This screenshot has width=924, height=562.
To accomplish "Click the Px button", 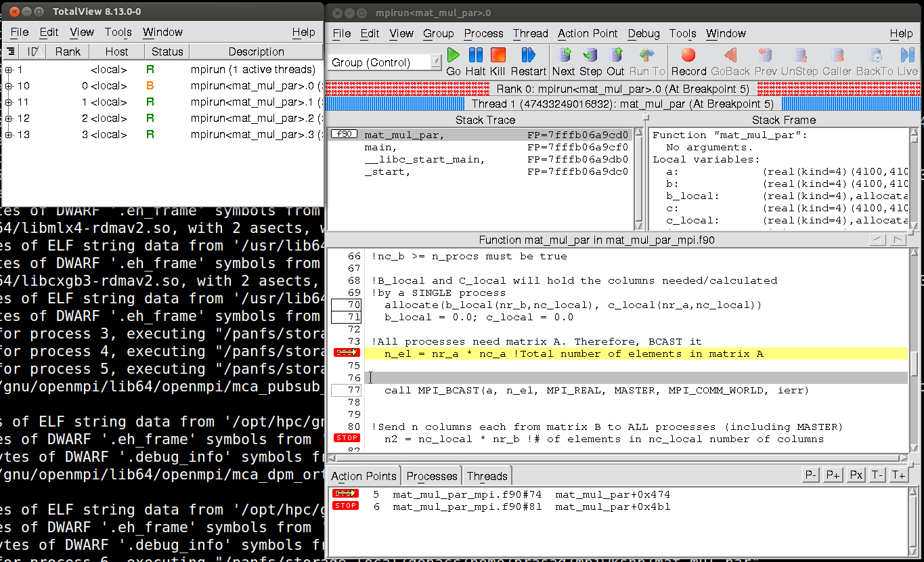I will tap(856, 475).
